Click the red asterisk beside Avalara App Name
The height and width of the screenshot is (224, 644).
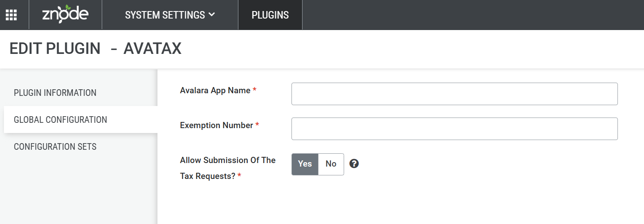coord(254,90)
